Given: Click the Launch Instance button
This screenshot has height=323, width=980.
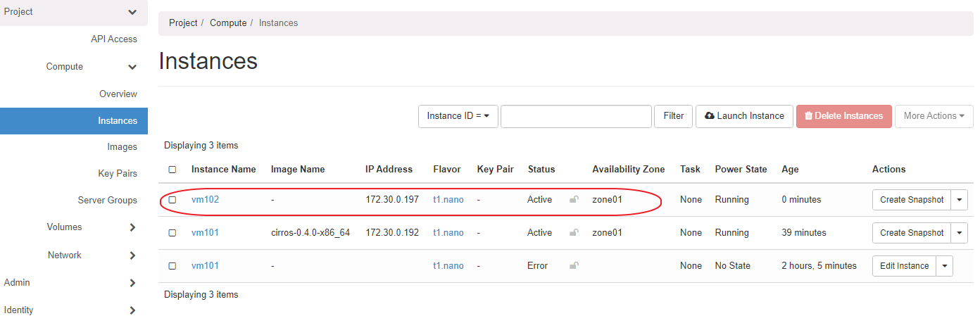Looking at the screenshot, I should [744, 116].
